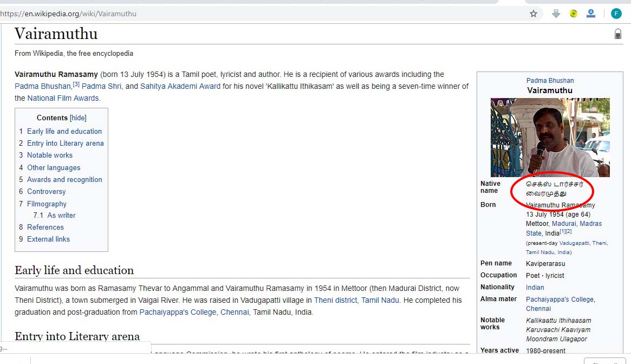Hide the Contents table via hide link
This screenshot has height=364, width=631.
78,118
